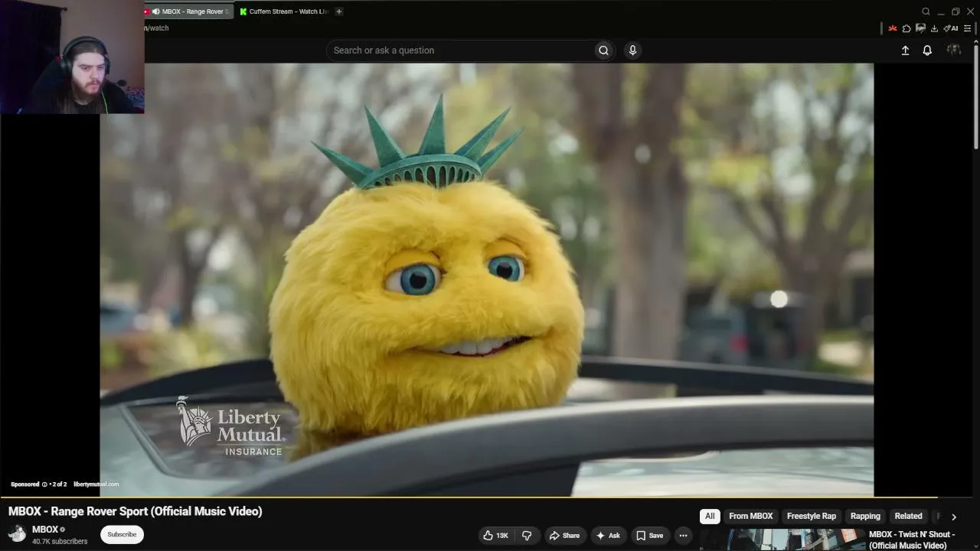Open the libertymutual.com ad link
Viewport: 980px width, 551px height.
pos(96,484)
